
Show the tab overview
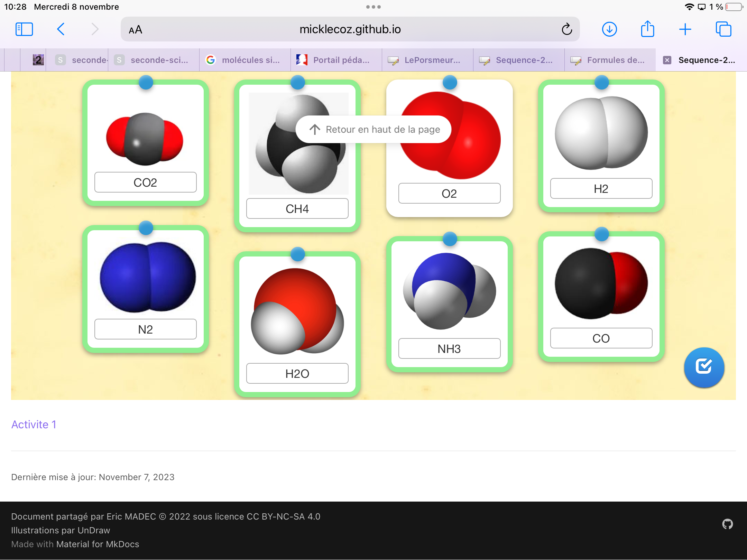(x=723, y=29)
